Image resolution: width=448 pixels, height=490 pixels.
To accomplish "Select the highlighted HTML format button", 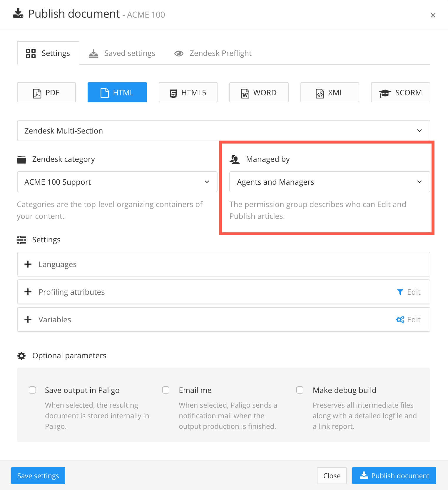I will (117, 93).
